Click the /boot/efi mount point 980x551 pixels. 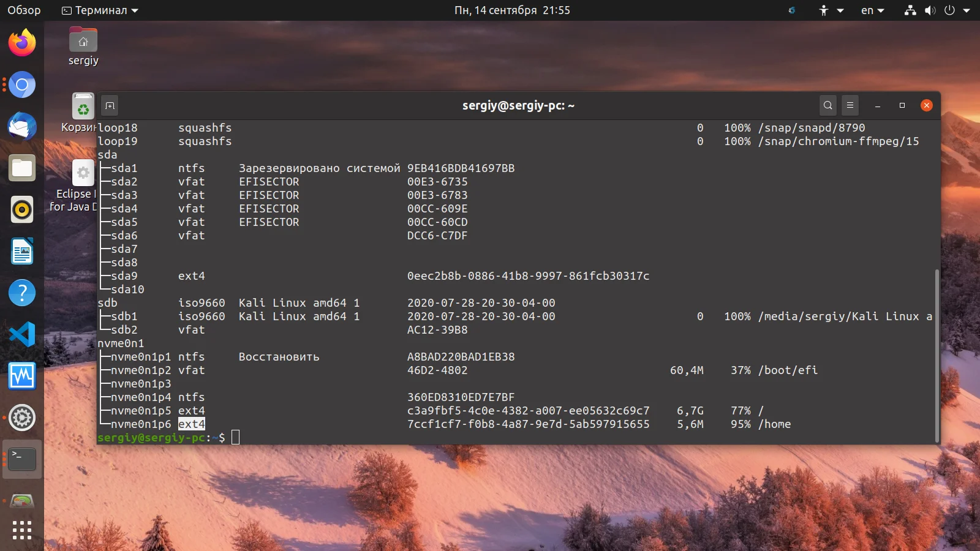(788, 370)
